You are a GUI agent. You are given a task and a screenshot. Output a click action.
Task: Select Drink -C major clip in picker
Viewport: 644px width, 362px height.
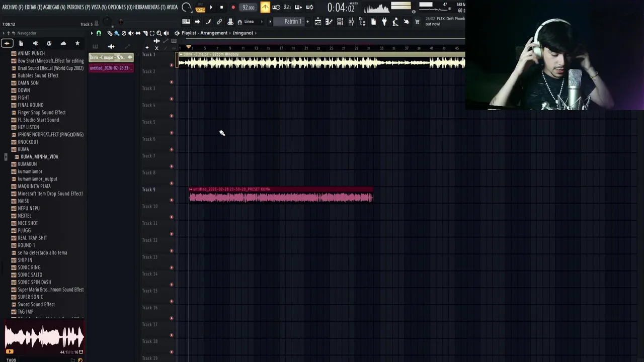pos(111,57)
